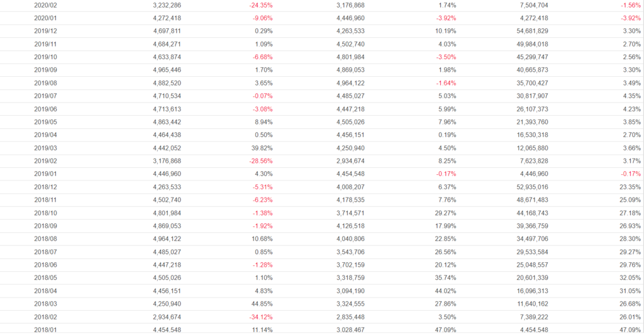The height and width of the screenshot is (334, 644).
Task: Click the 2018/06 date cell
Action: 45,265
